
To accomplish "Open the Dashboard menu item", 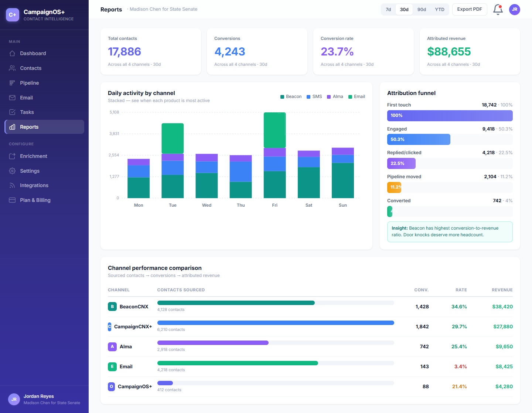I will 44,53.
